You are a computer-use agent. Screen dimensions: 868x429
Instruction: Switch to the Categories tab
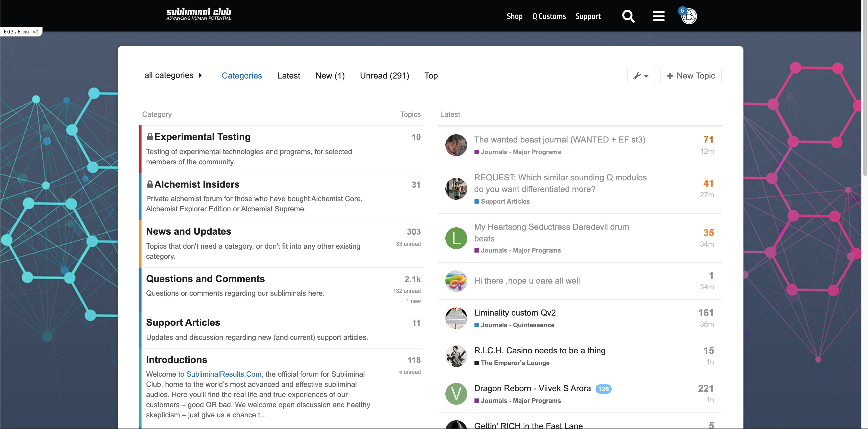pyautogui.click(x=242, y=75)
